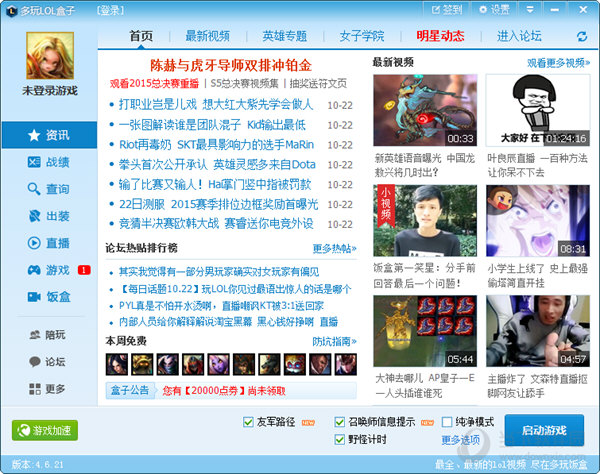Select the second free champion icon

142,364
